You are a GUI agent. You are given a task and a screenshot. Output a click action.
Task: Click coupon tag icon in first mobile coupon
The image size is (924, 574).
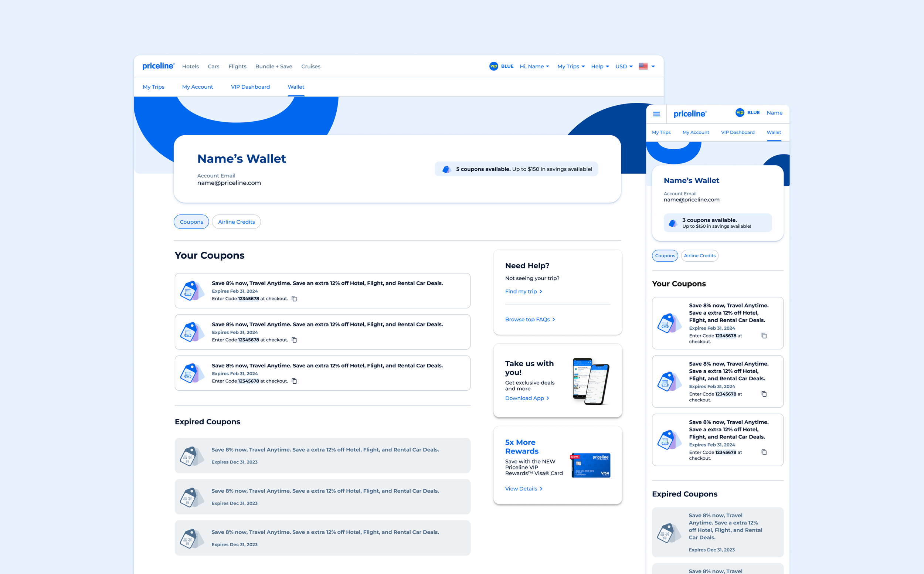point(669,323)
